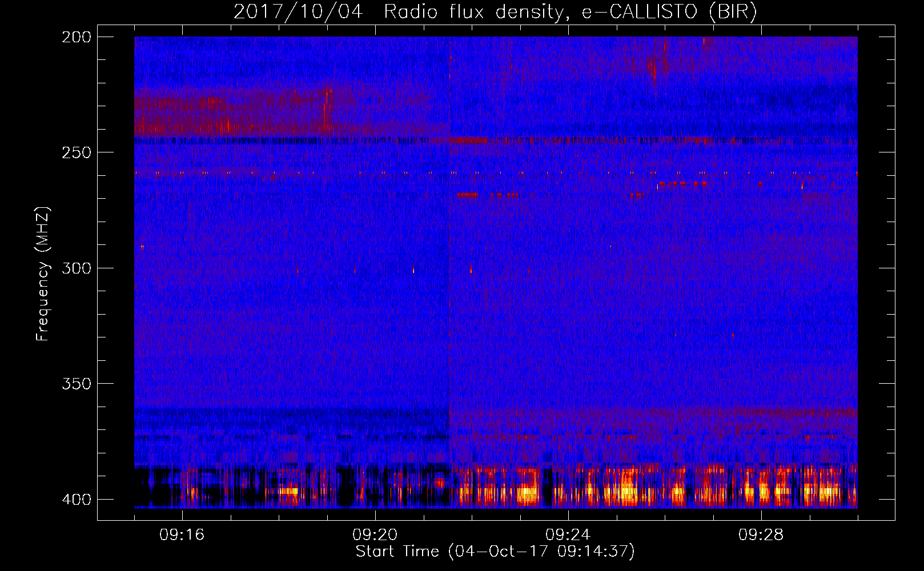Click the 'Frequency (MHZ)' axis label

(43, 274)
